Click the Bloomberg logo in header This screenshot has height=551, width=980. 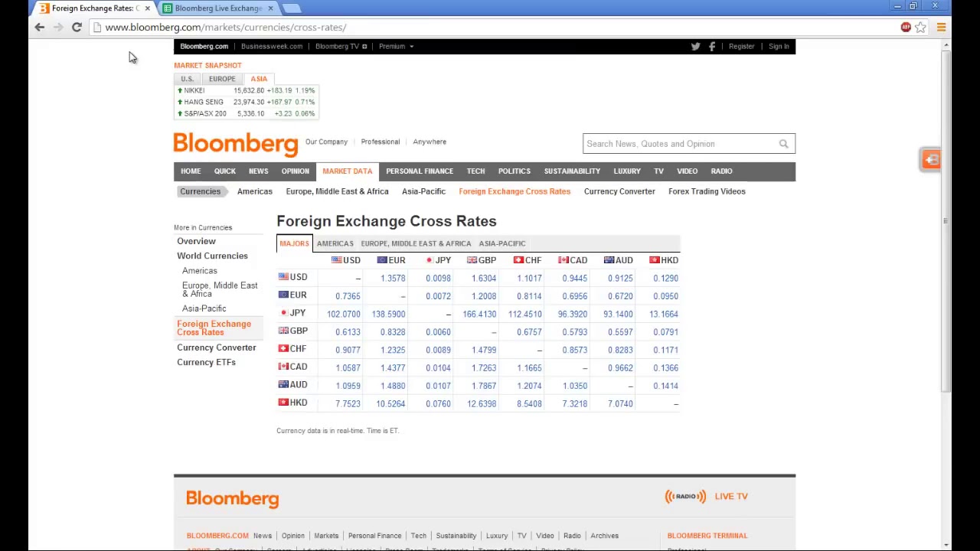[236, 144]
